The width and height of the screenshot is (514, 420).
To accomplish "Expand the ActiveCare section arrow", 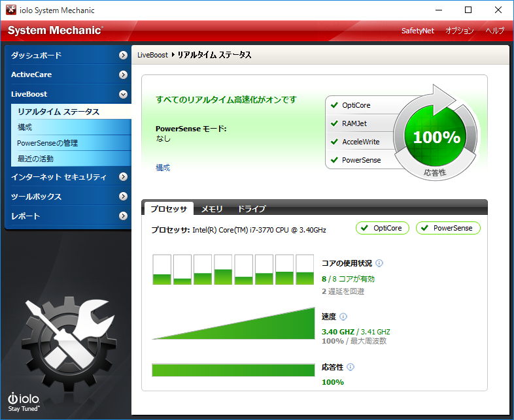I will [x=123, y=74].
